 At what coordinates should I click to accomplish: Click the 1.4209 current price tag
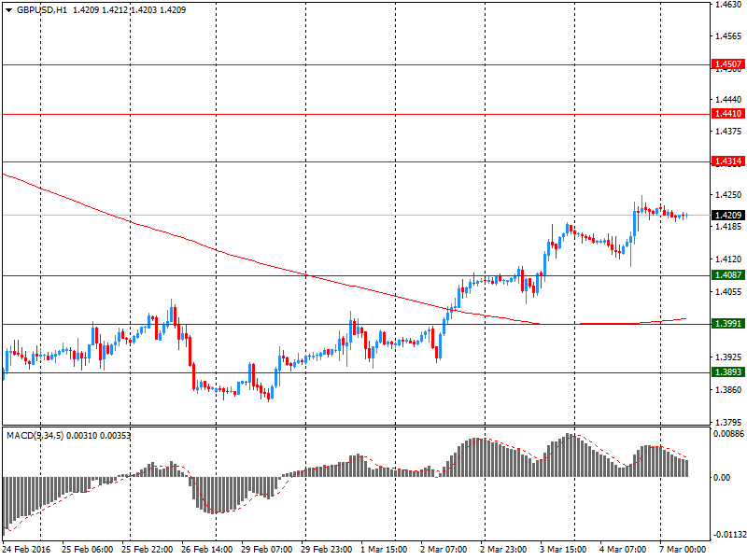(x=728, y=216)
